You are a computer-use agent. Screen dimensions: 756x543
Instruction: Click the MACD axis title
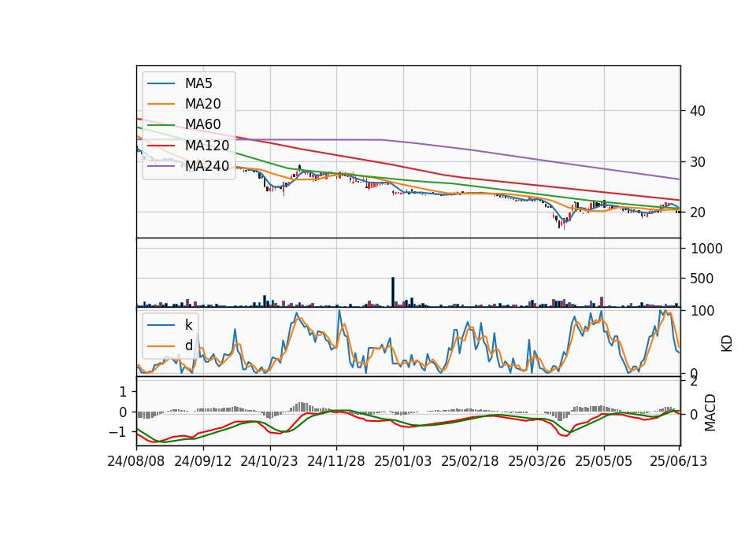click(710, 412)
